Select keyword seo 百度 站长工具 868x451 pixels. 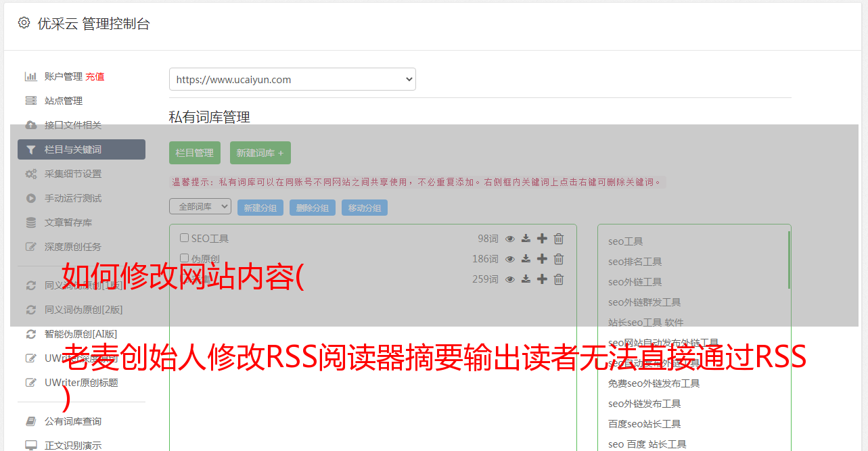click(x=647, y=444)
